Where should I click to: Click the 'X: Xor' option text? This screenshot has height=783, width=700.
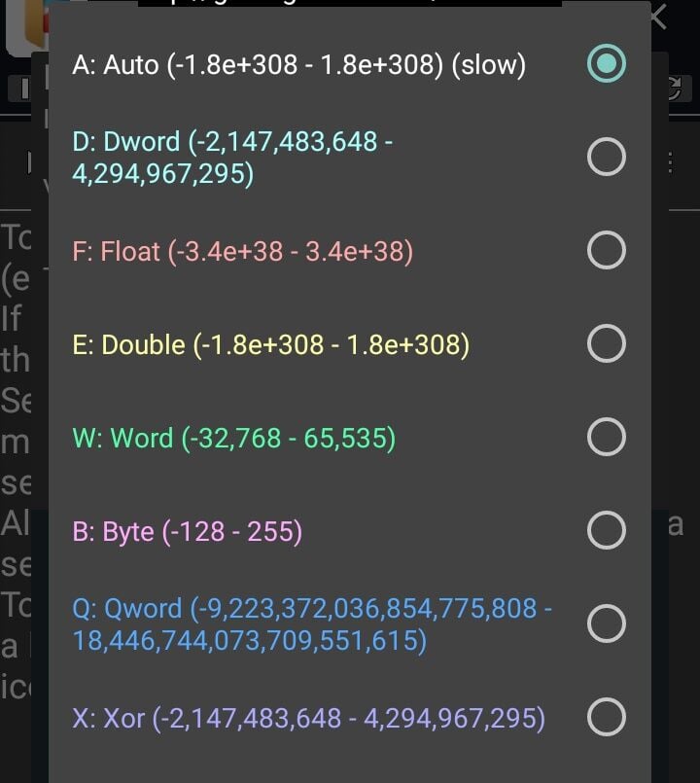click(x=308, y=719)
